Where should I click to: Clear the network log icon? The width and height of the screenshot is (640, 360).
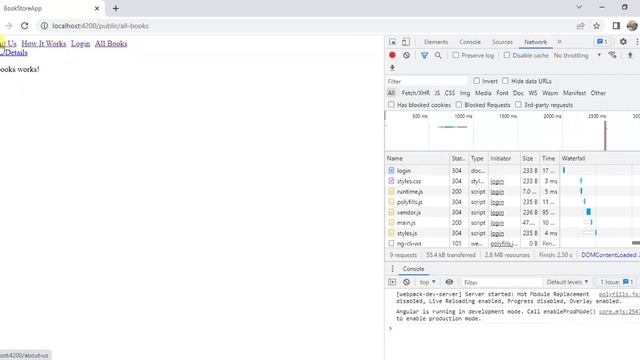pyautogui.click(x=407, y=55)
